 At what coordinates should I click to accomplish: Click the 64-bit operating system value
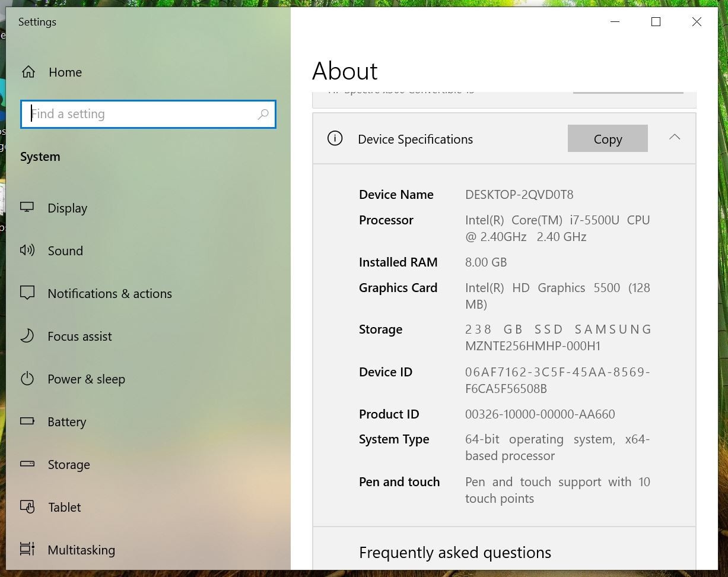click(x=558, y=447)
